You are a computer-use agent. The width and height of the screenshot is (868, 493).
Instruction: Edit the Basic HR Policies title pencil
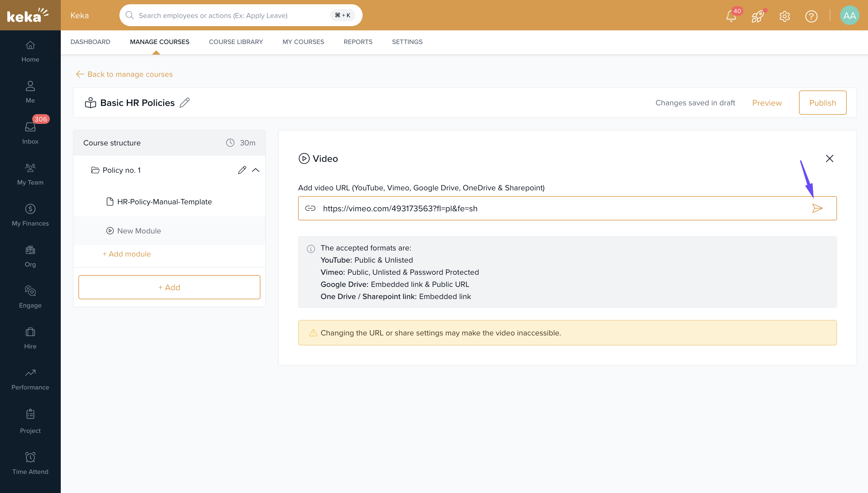185,103
